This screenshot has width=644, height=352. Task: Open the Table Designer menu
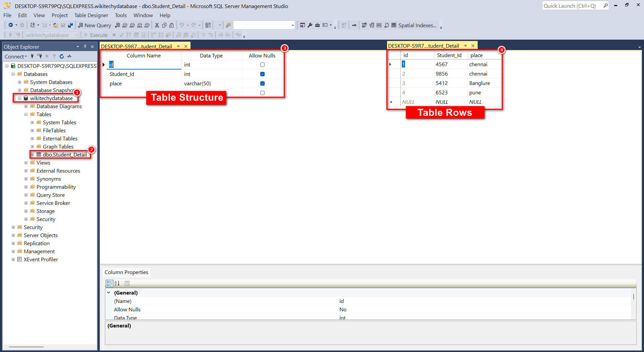(x=91, y=15)
